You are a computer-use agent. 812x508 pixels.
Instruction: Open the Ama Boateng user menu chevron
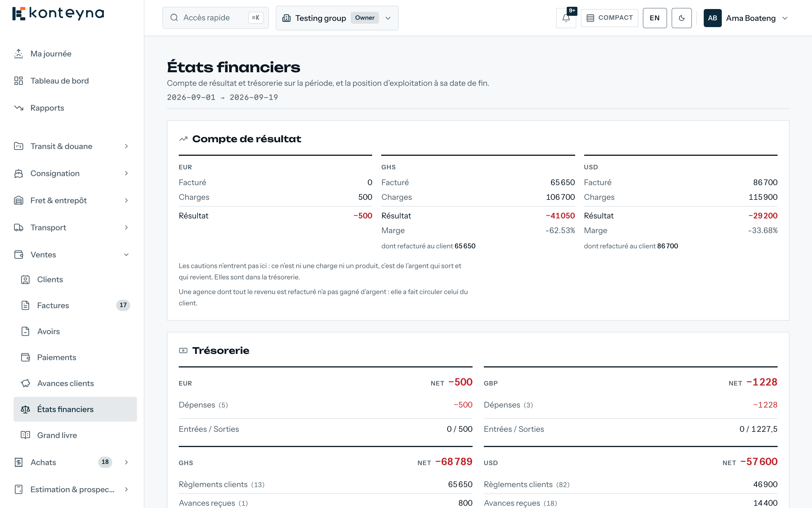pyautogui.click(x=785, y=18)
